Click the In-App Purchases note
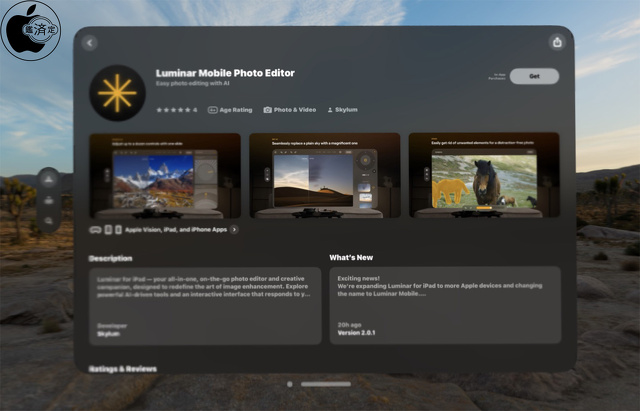The height and width of the screenshot is (411, 640). [x=497, y=76]
